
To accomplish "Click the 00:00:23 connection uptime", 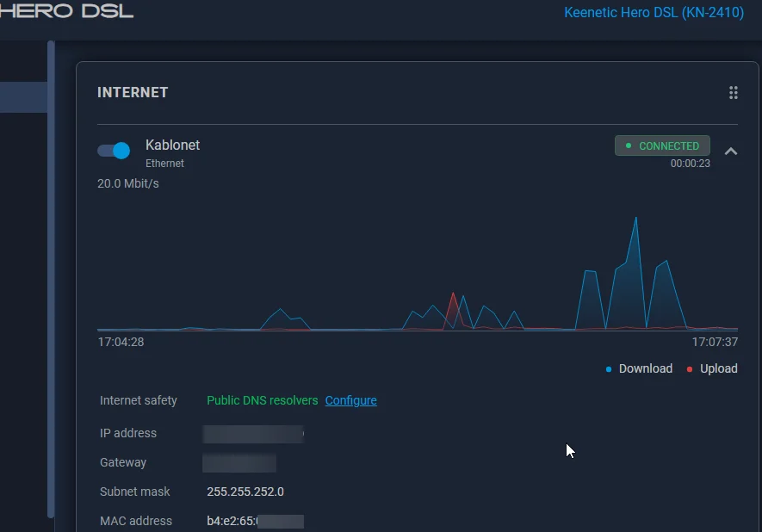I will (x=690, y=164).
